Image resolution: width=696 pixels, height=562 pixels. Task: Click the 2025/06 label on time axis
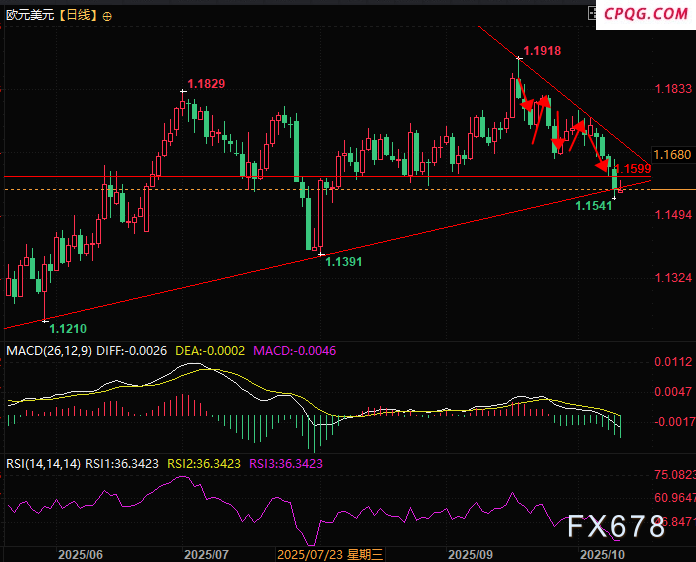click(80, 553)
